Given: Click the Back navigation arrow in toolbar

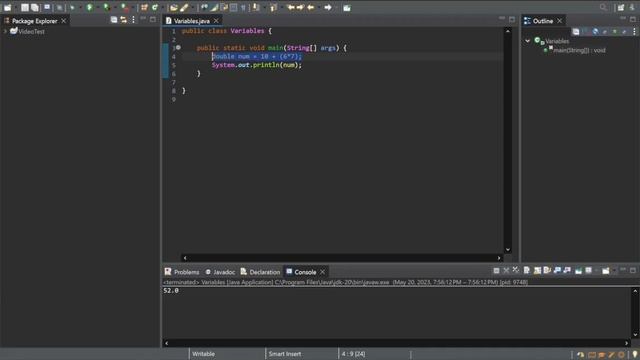Looking at the screenshot, I should [311, 7].
